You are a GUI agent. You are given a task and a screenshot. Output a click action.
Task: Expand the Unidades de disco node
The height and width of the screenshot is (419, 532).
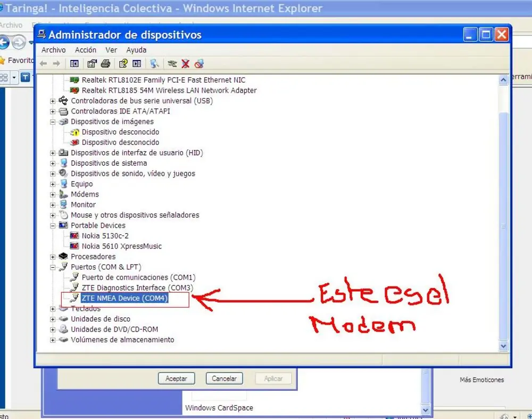point(53,319)
